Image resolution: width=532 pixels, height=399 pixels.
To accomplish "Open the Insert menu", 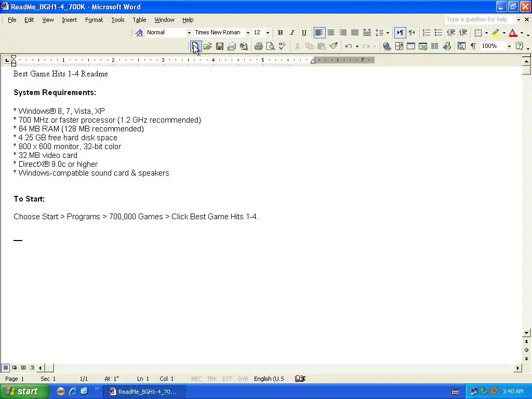I will pos(69,20).
